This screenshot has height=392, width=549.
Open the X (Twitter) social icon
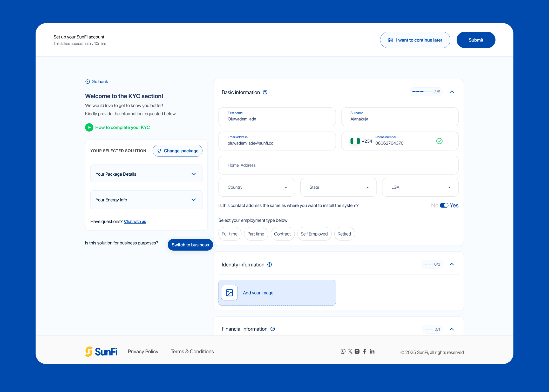tap(350, 351)
